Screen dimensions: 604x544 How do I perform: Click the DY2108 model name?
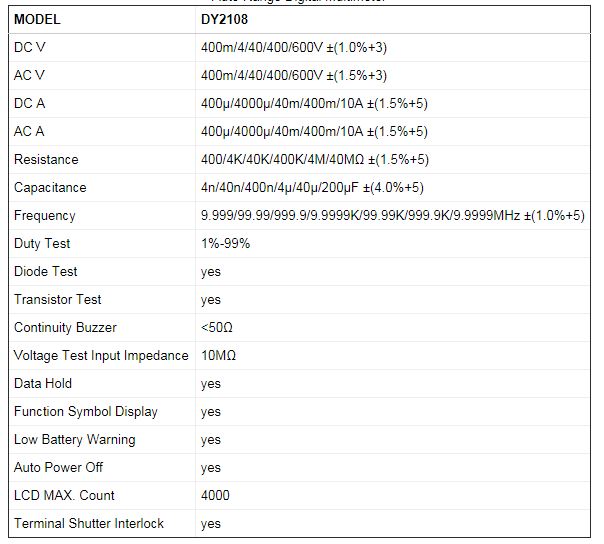(224, 19)
